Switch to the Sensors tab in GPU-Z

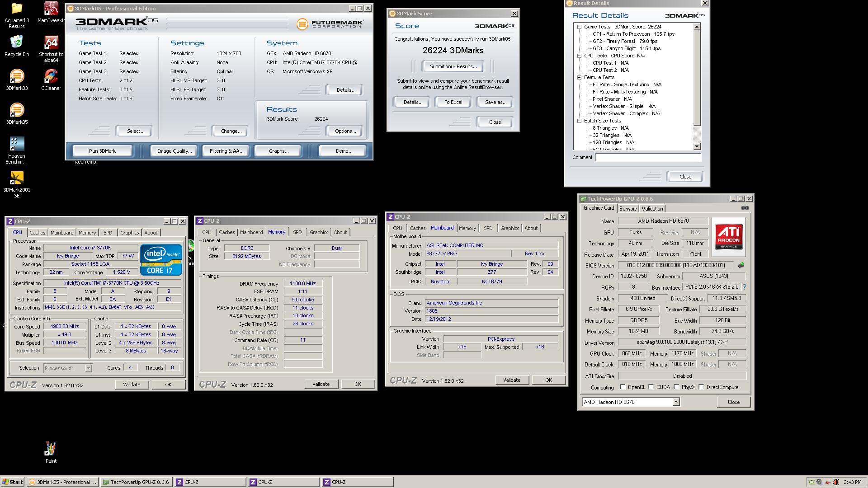628,209
